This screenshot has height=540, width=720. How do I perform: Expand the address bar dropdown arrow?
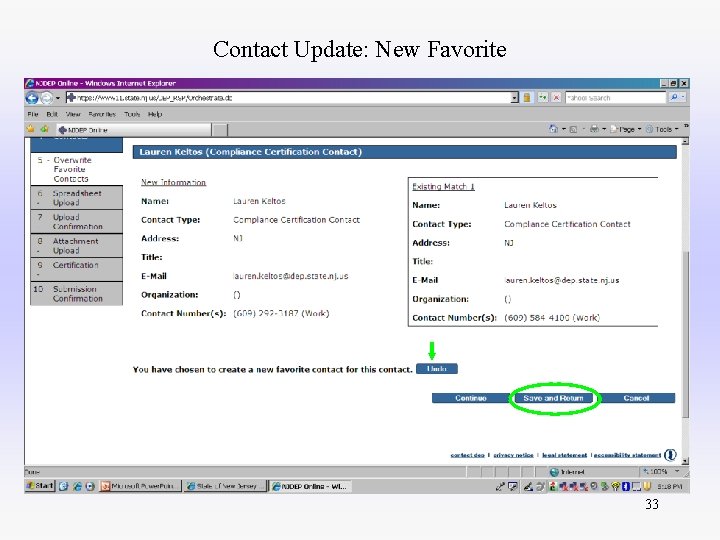(514, 97)
